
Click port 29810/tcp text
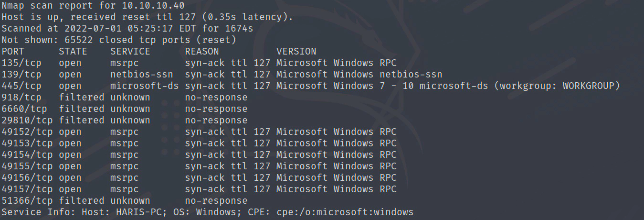(x=27, y=121)
